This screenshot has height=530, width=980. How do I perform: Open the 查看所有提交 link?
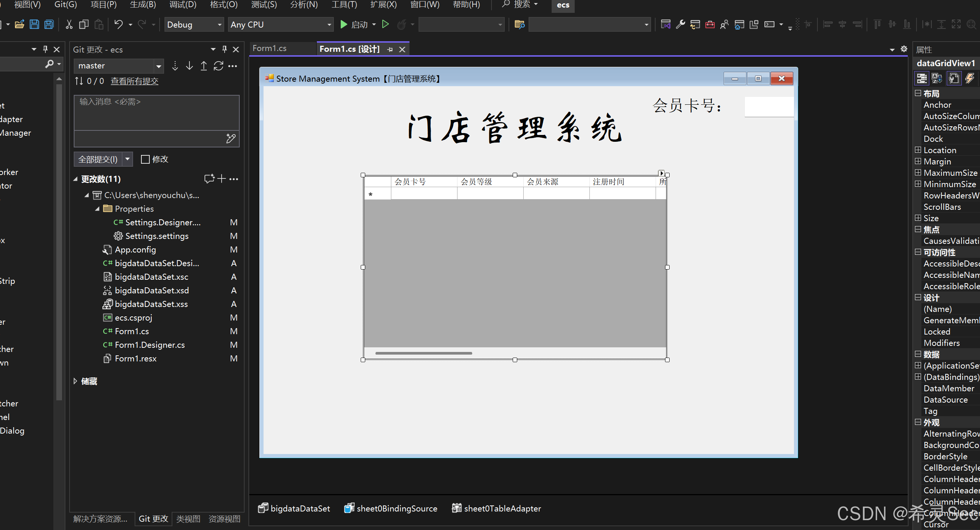point(134,81)
